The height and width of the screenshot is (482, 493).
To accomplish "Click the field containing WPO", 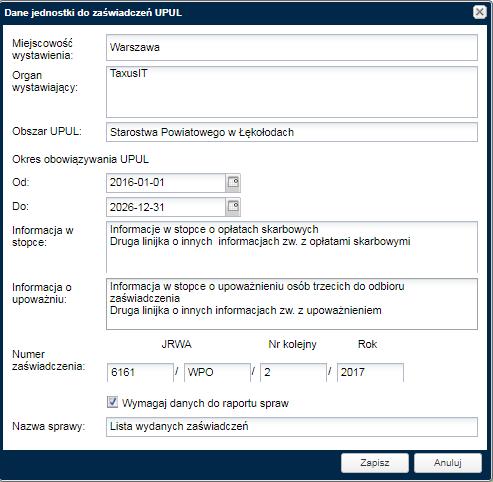I will tap(217, 372).
